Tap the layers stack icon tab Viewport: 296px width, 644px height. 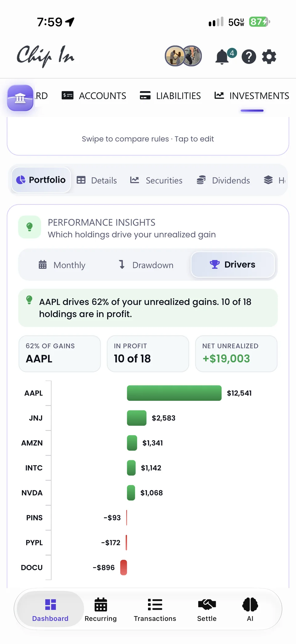[x=268, y=180]
